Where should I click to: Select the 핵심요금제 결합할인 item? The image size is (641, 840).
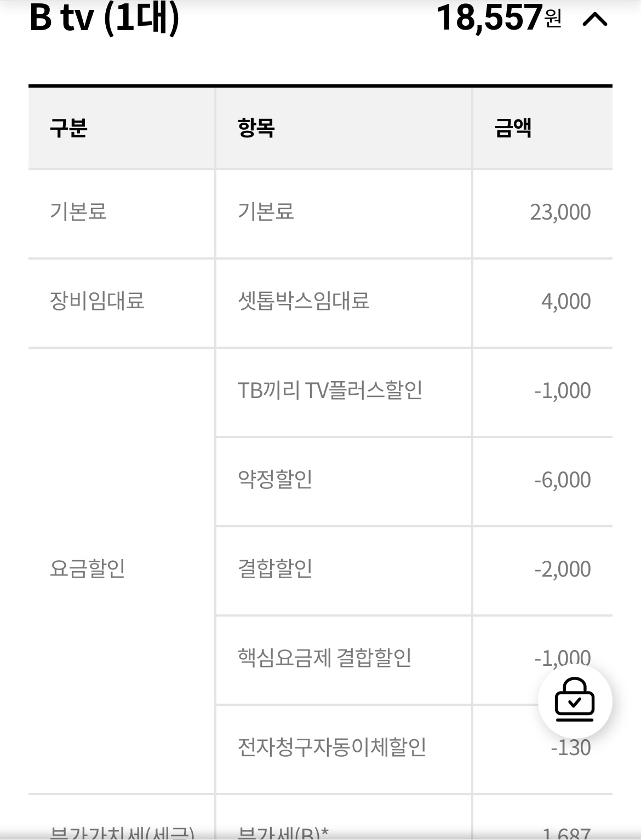[x=324, y=658]
